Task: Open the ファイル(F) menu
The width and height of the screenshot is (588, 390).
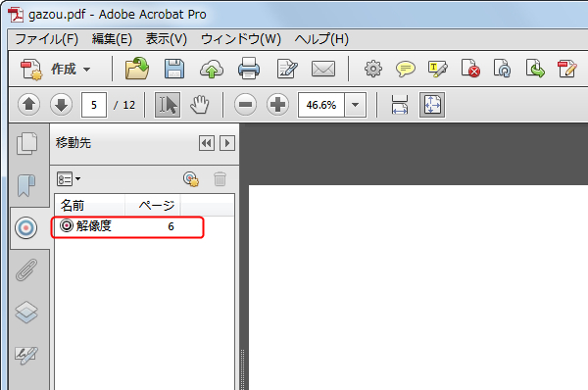Action: click(x=46, y=39)
